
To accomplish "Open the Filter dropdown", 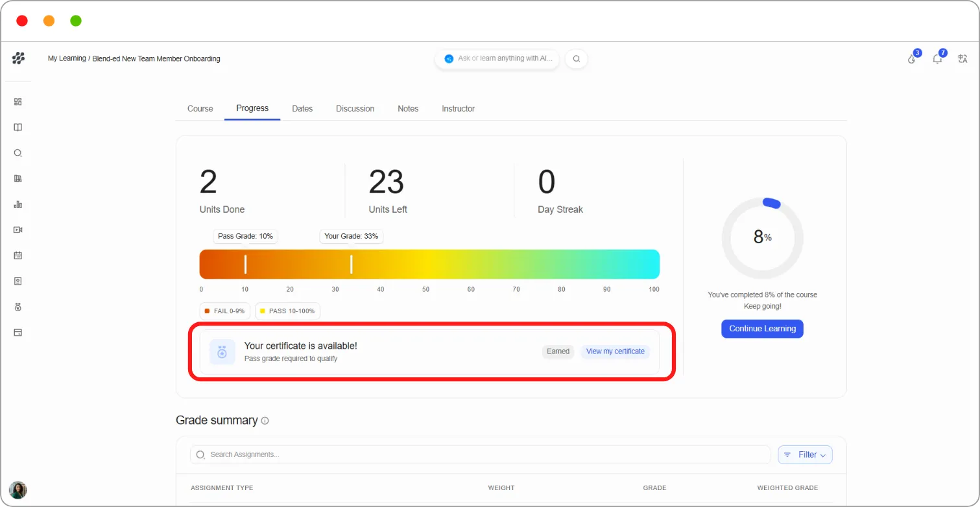I will (x=805, y=455).
